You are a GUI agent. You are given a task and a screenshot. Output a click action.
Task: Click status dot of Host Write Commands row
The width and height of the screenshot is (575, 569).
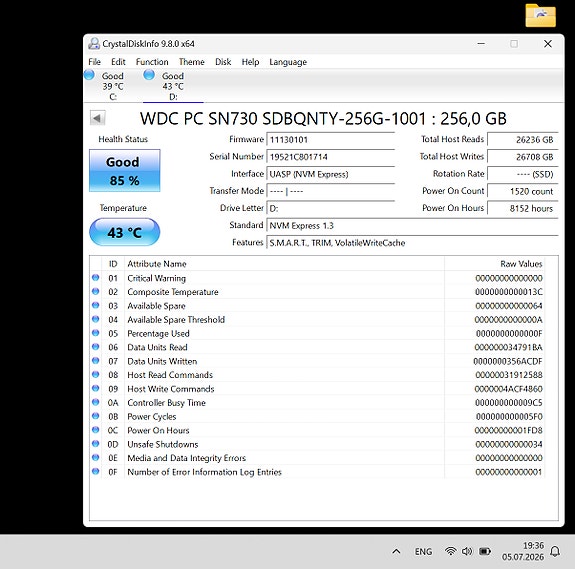[96, 388]
